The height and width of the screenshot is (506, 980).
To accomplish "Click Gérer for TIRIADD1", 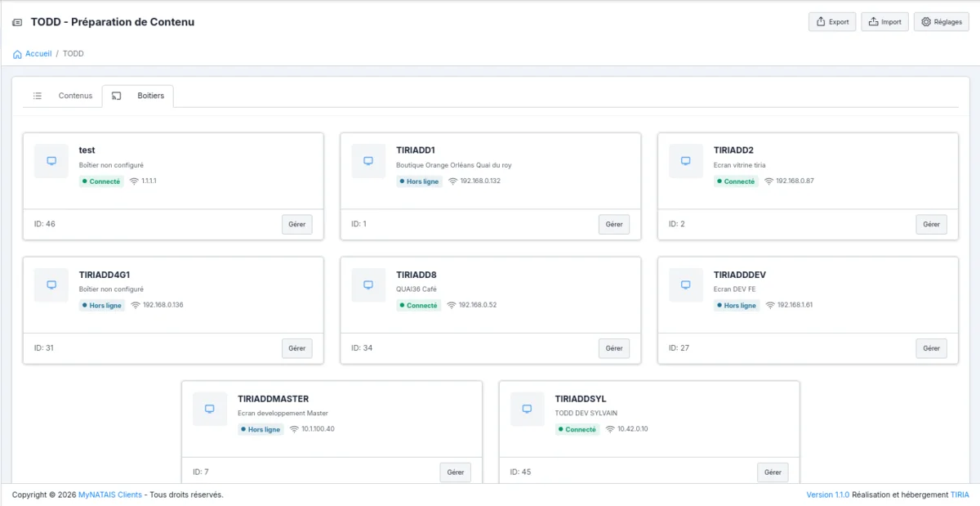I will coord(614,224).
